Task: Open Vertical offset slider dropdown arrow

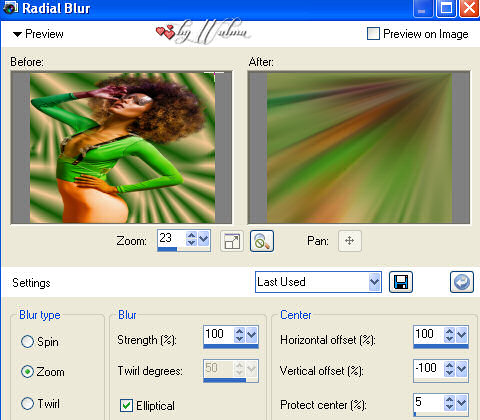Action: (462, 369)
